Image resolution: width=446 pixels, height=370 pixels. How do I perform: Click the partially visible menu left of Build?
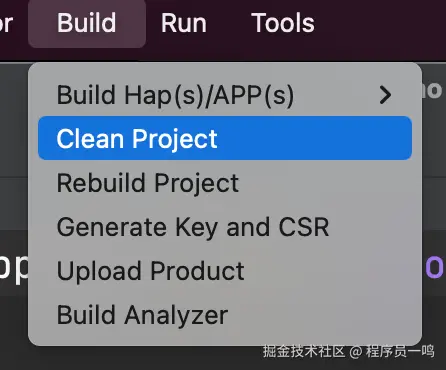(6, 23)
